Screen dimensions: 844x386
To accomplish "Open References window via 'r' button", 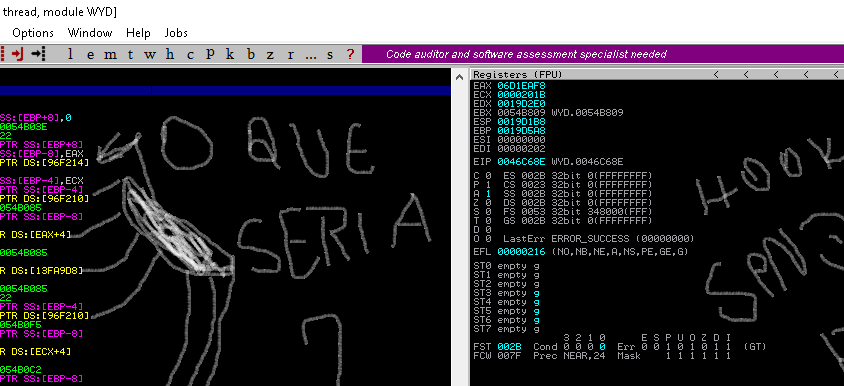I will click(x=291, y=54).
